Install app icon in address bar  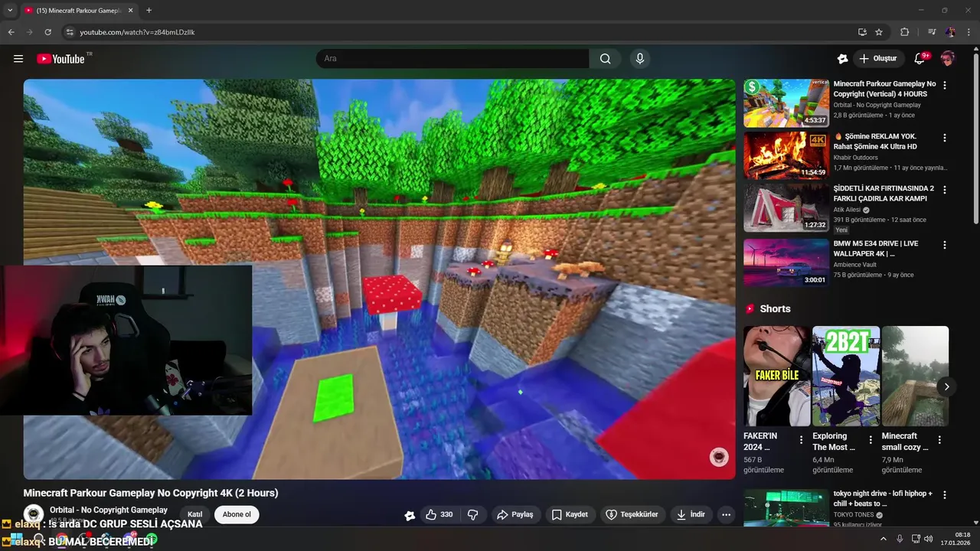862,32
